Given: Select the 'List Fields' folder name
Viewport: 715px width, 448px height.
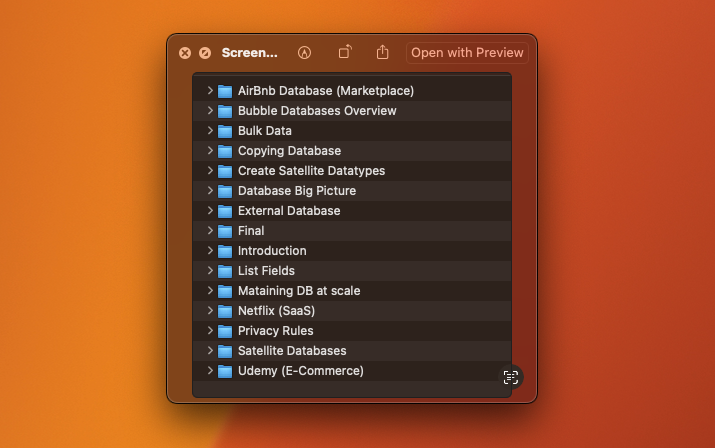Looking at the screenshot, I should click(266, 271).
